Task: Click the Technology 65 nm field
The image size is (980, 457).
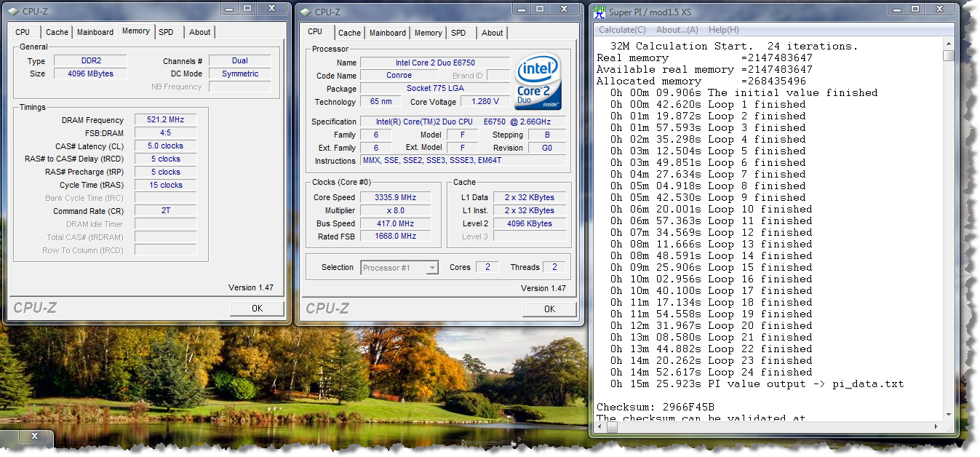Action: pyautogui.click(x=381, y=102)
